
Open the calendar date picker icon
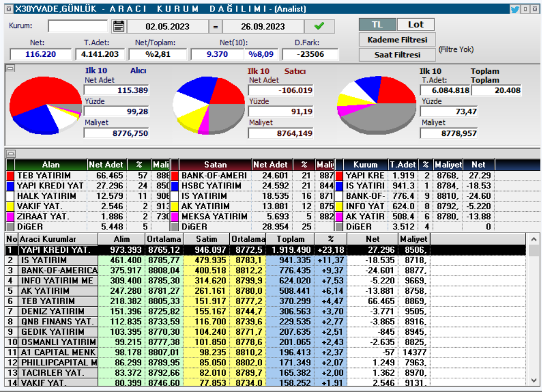pos(118,26)
